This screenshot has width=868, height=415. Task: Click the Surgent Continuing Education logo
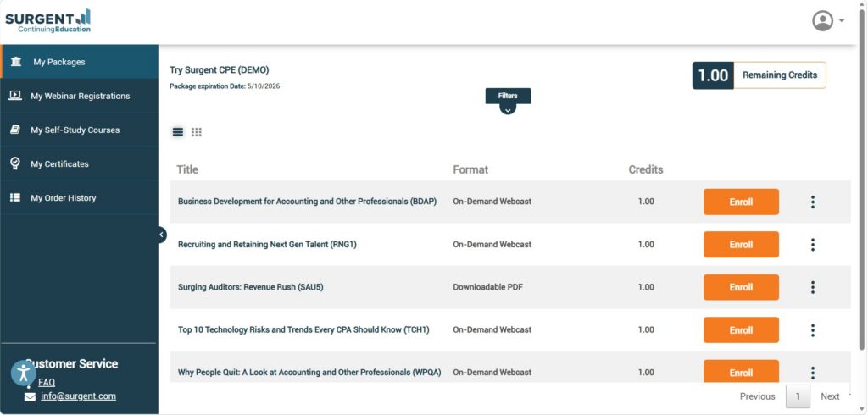click(x=47, y=21)
